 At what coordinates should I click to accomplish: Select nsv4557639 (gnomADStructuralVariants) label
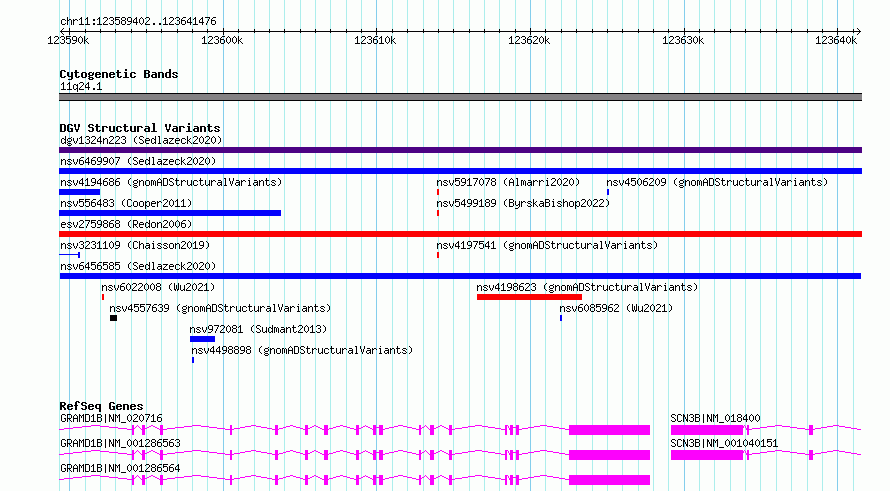point(220,308)
